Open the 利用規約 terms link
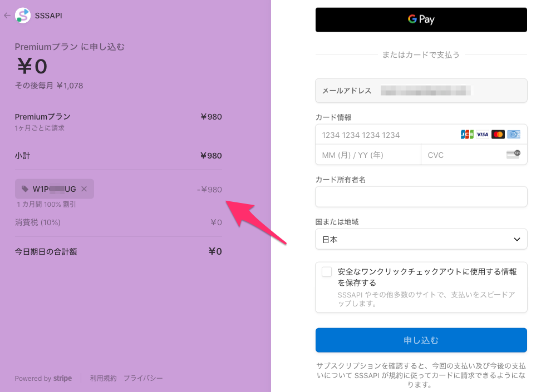This screenshot has width=536, height=392. [103, 378]
